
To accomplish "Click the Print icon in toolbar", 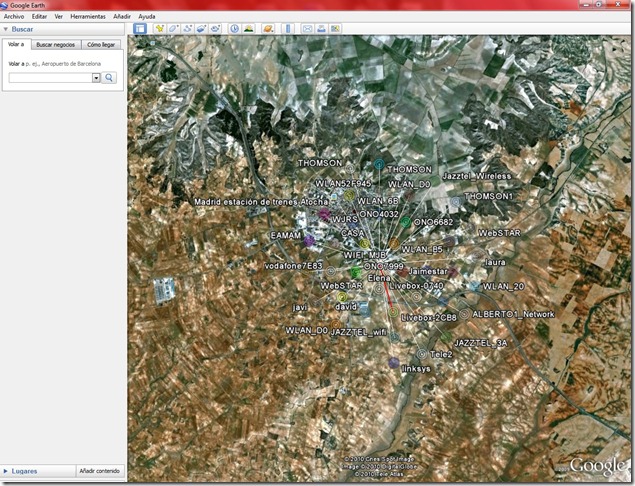I will click(321, 29).
